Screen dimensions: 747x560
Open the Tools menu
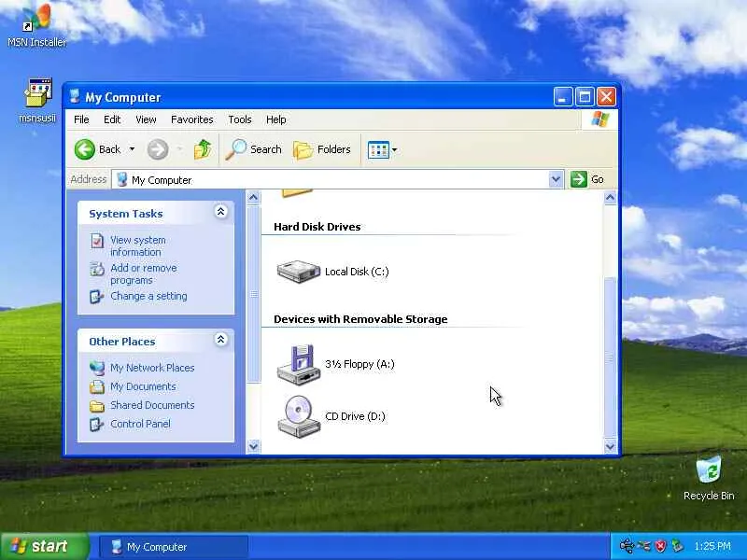pyautogui.click(x=240, y=119)
